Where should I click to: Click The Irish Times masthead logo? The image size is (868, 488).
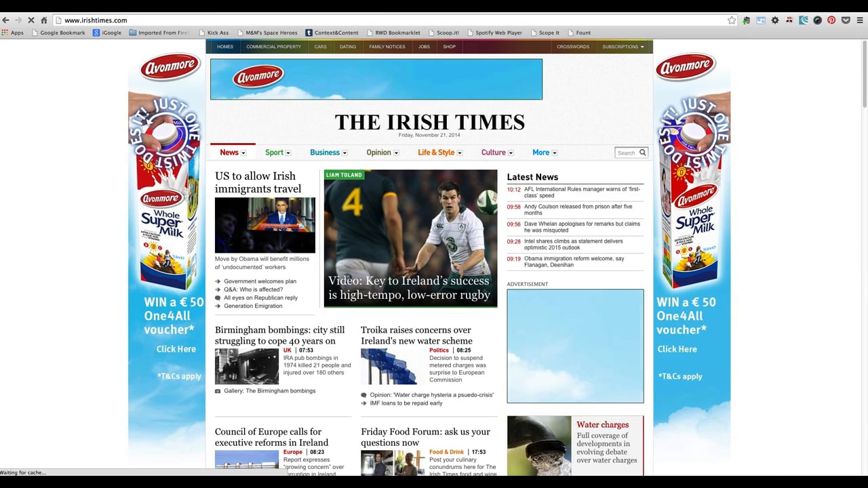[x=430, y=122]
